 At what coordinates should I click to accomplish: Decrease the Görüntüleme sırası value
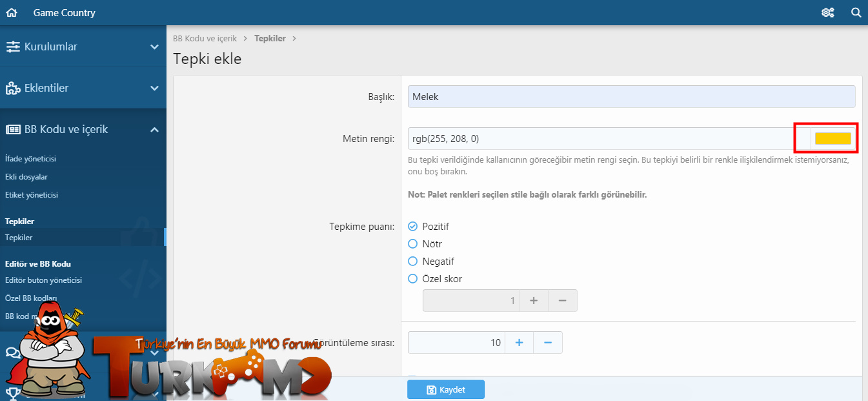[548, 342]
